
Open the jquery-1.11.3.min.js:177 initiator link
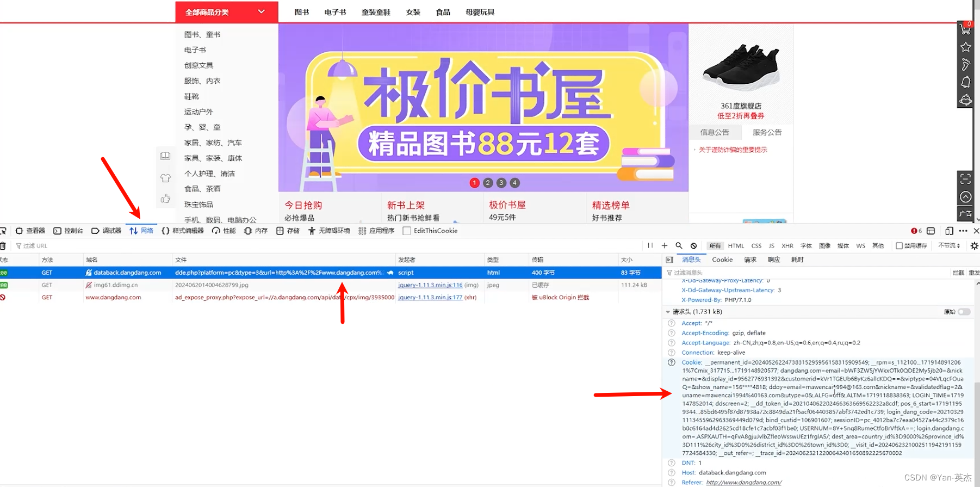(x=430, y=298)
